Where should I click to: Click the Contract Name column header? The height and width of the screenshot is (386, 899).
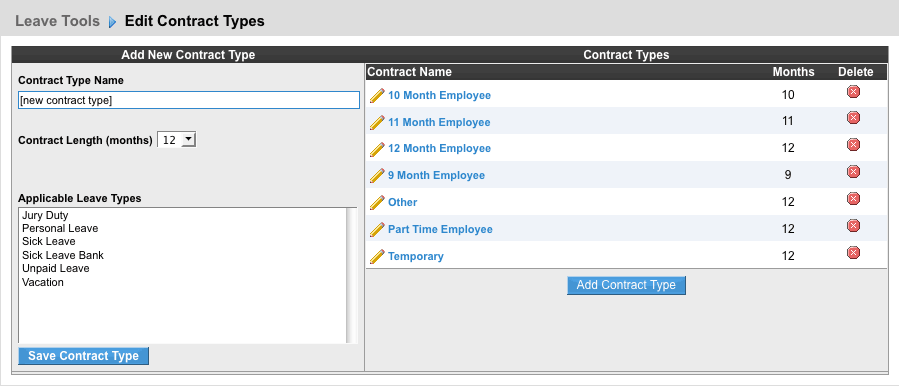point(409,72)
